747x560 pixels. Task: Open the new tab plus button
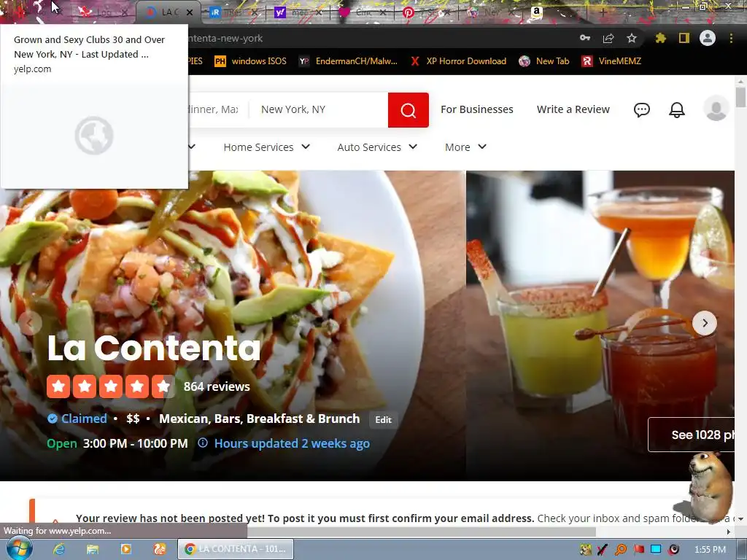tap(603, 12)
